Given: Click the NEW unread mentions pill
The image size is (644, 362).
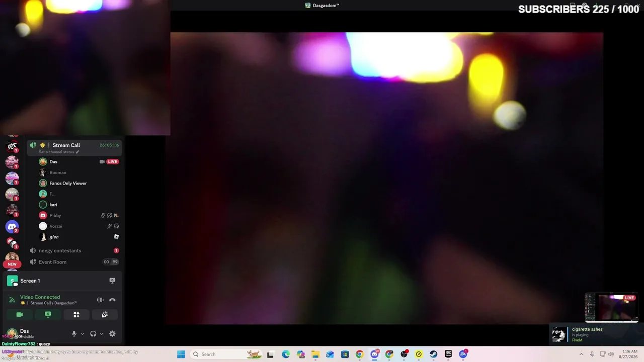Looking at the screenshot, I should [12, 264].
